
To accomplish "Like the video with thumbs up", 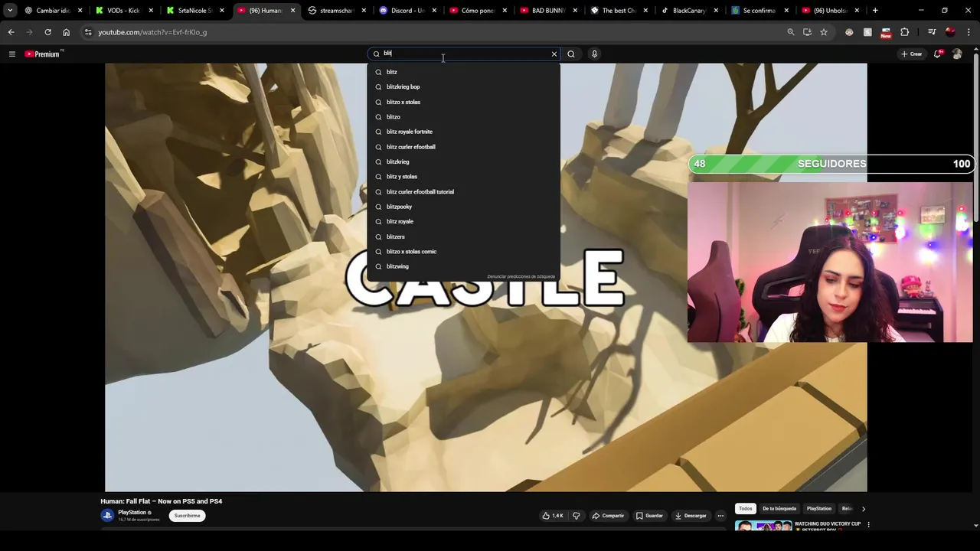I will pyautogui.click(x=552, y=516).
